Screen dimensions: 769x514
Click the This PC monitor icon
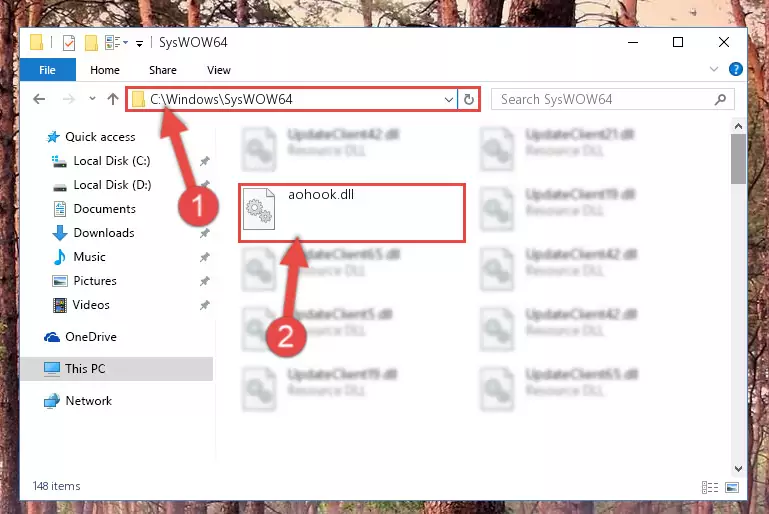click(x=52, y=369)
